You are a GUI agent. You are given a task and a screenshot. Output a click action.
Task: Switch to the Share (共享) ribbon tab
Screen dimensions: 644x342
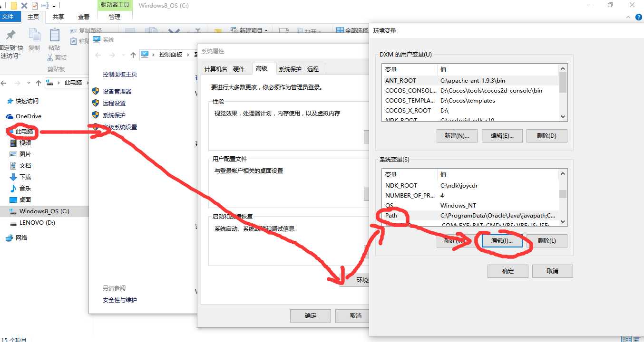pos(59,17)
